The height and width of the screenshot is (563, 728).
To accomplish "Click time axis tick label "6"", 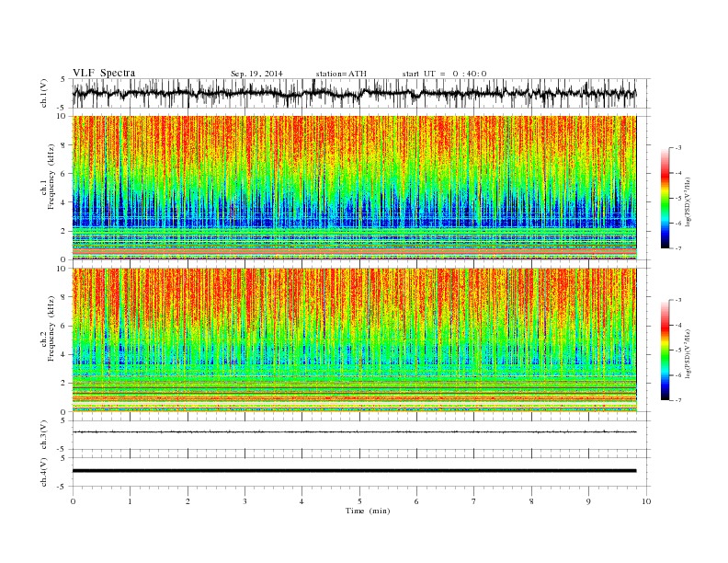I will click(416, 501).
